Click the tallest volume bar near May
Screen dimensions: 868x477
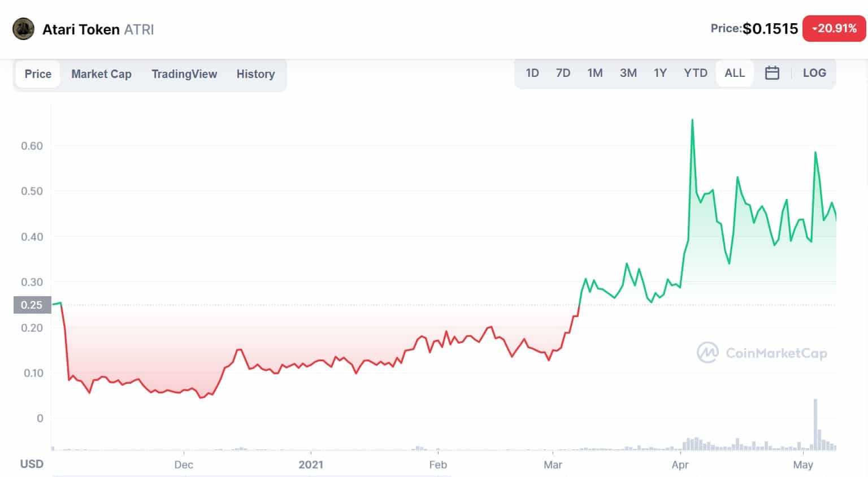coord(815,424)
